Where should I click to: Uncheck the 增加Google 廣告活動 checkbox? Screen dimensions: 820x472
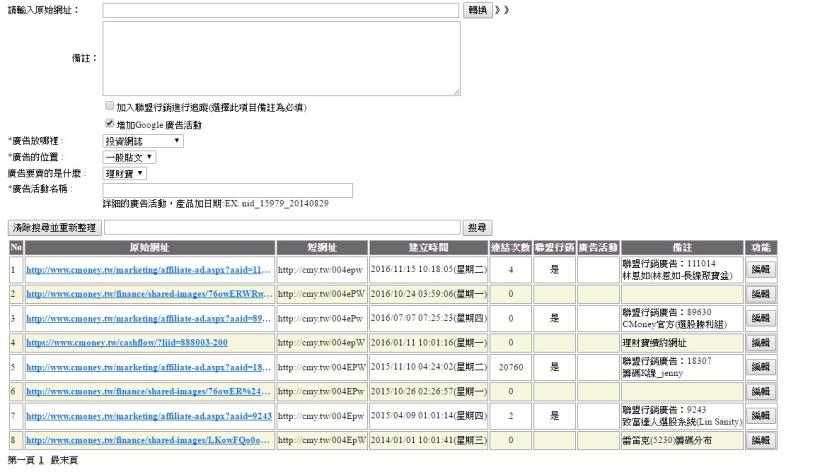click(109, 124)
